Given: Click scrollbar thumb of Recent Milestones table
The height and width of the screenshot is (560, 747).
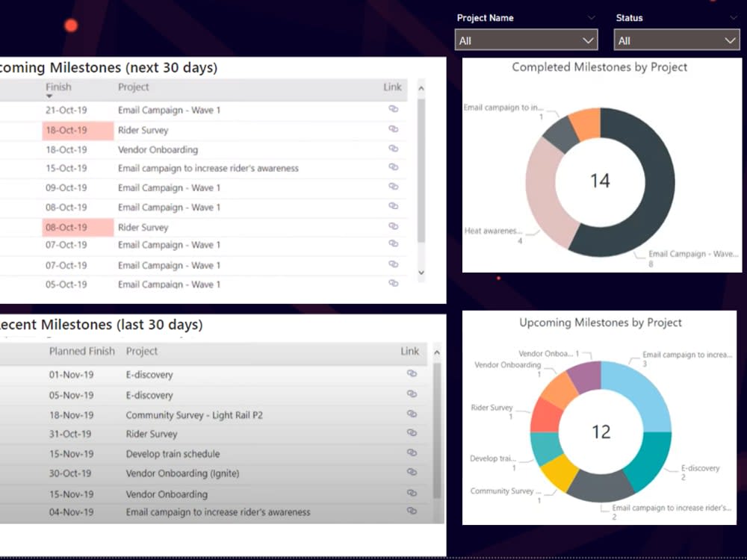Looking at the screenshot, I should point(437,431).
